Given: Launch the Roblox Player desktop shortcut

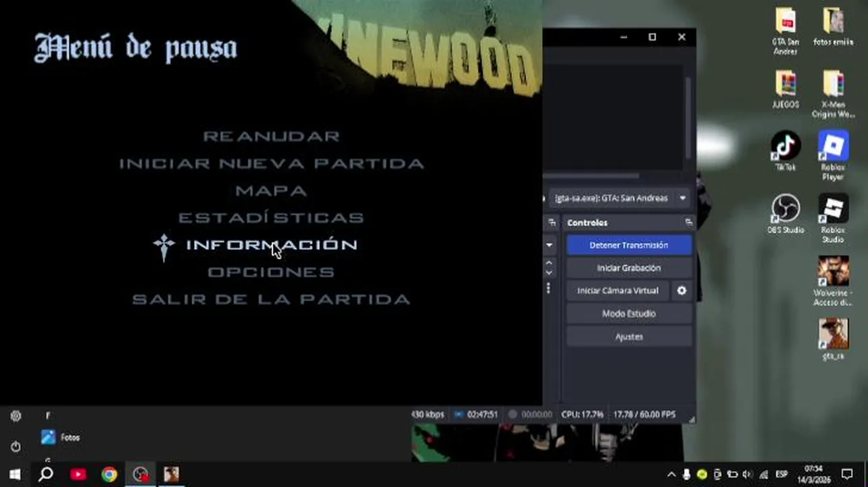Looking at the screenshot, I should coord(833,156).
